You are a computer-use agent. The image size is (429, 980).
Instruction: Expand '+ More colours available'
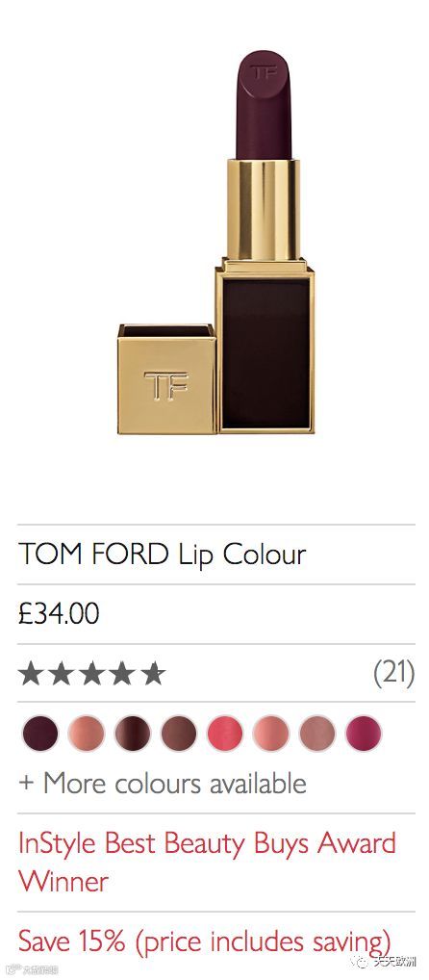(x=163, y=783)
